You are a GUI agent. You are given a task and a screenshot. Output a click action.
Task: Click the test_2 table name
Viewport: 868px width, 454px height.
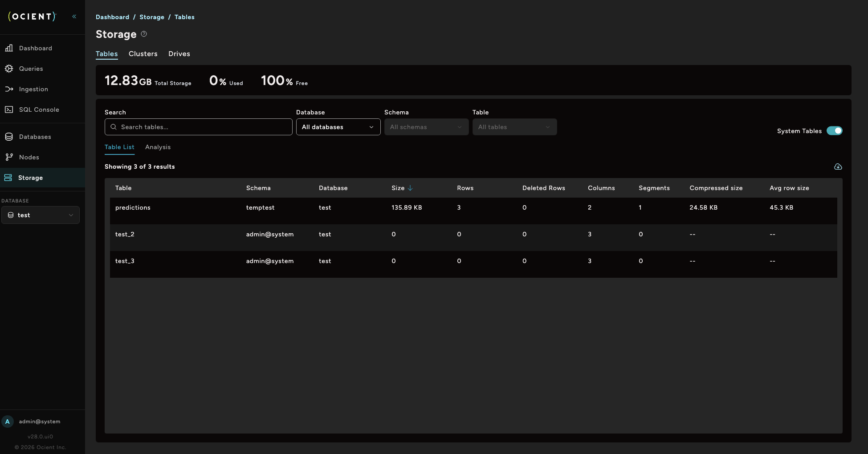pos(125,234)
